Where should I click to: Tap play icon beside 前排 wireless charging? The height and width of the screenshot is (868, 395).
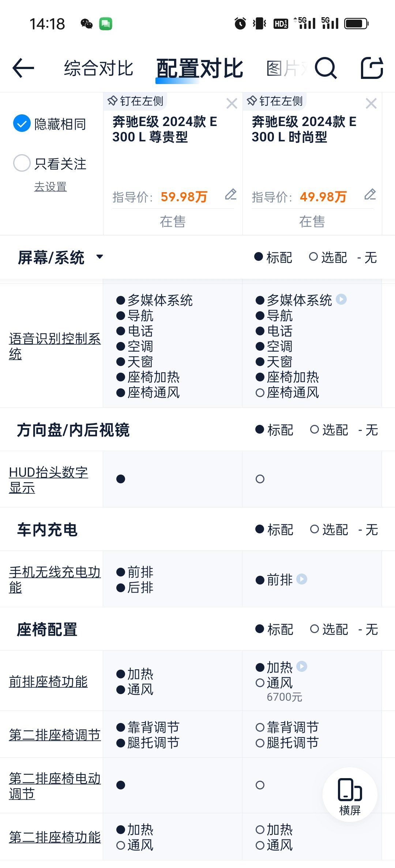[302, 579]
